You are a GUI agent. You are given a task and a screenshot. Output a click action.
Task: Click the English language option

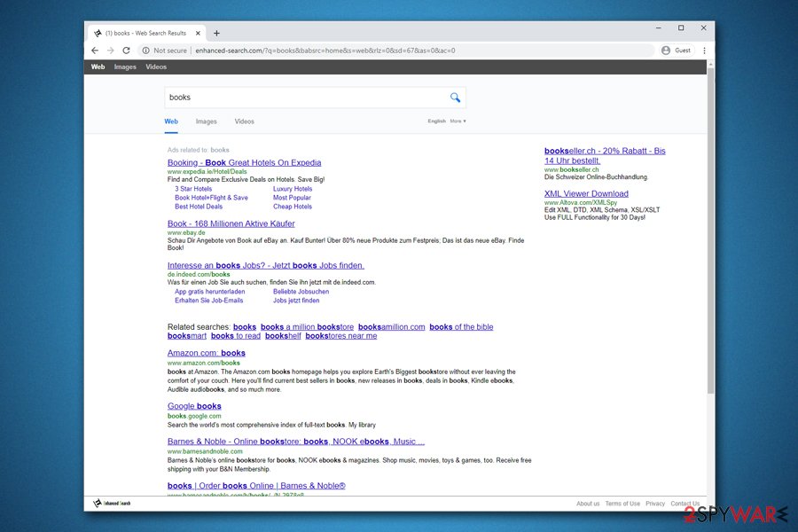[436, 121]
